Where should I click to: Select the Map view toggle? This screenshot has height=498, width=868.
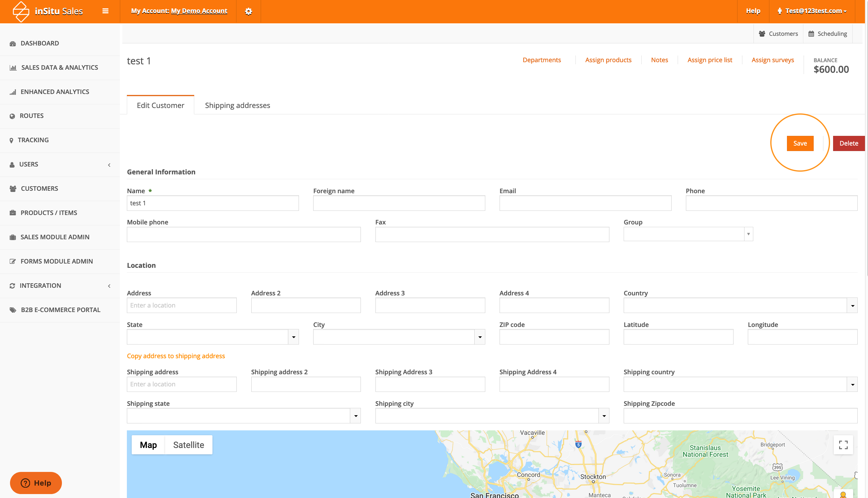148,445
